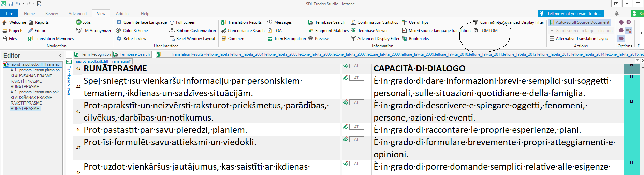Open the Bookmarks window
This screenshot has height=175, width=644.
tap(419, 39)
